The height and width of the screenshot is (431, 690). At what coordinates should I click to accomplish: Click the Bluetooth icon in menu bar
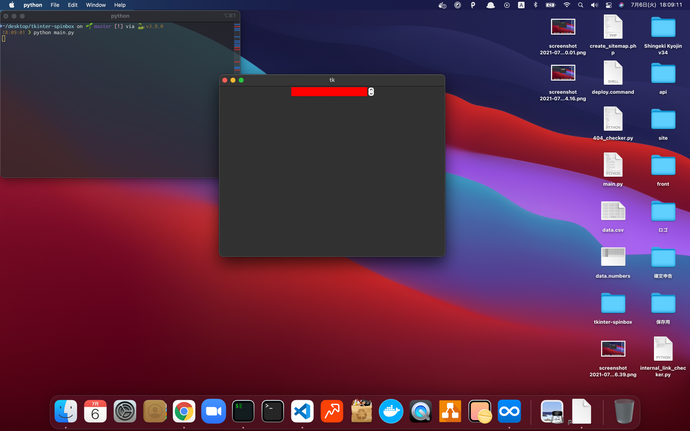(x=536, y=5)
